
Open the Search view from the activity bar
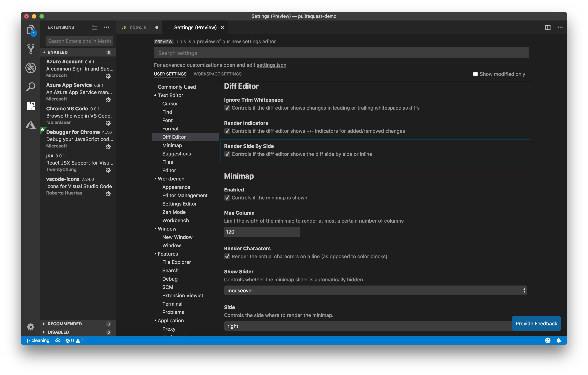coord(30,87)
